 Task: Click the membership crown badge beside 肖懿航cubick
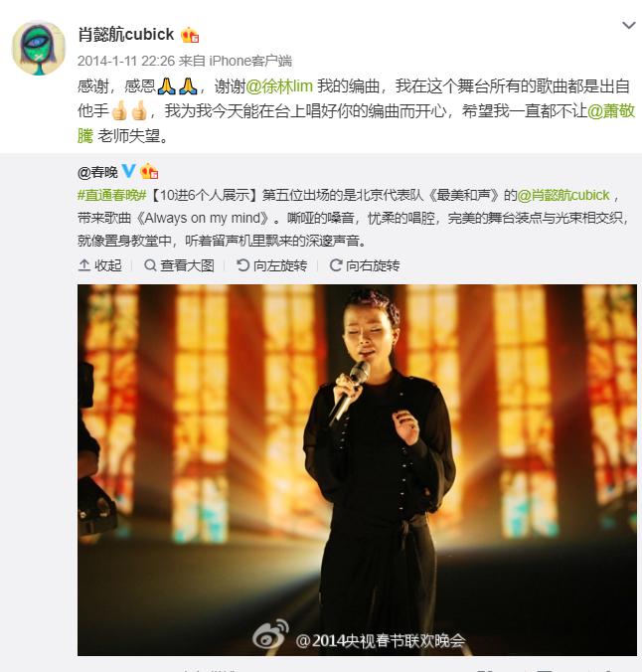coord(190,35)
